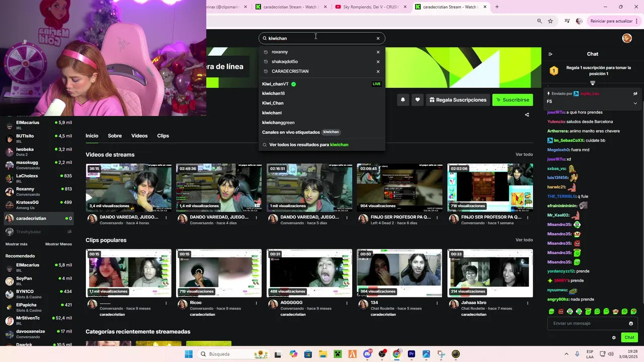Open the 02:02:06 stream video thumbnail
Viewport: 644px width, 362px height.
(490, 188)
